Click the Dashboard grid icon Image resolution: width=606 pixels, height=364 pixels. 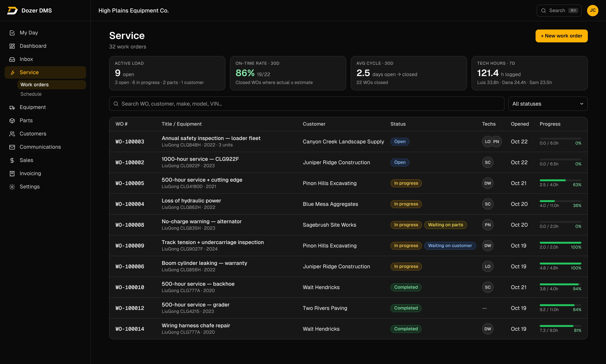pyautogui.click(x=12, y=46)
